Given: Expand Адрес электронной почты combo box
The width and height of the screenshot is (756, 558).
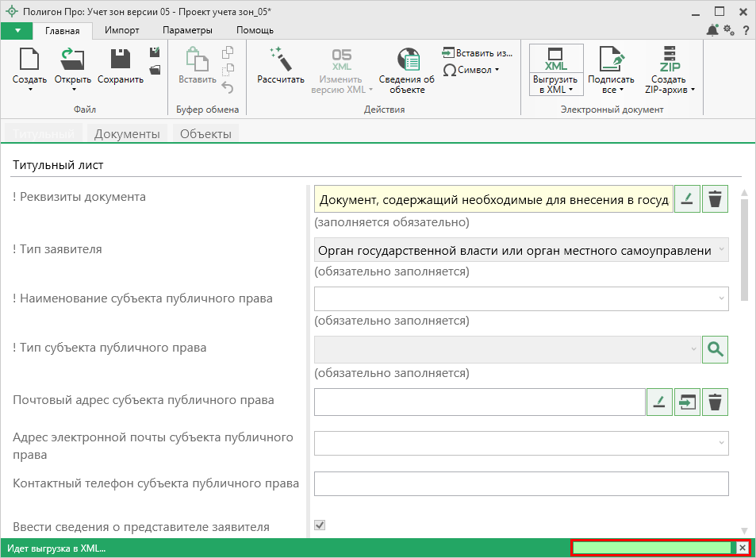Looking at the screenshot, I should coord(720,444).
